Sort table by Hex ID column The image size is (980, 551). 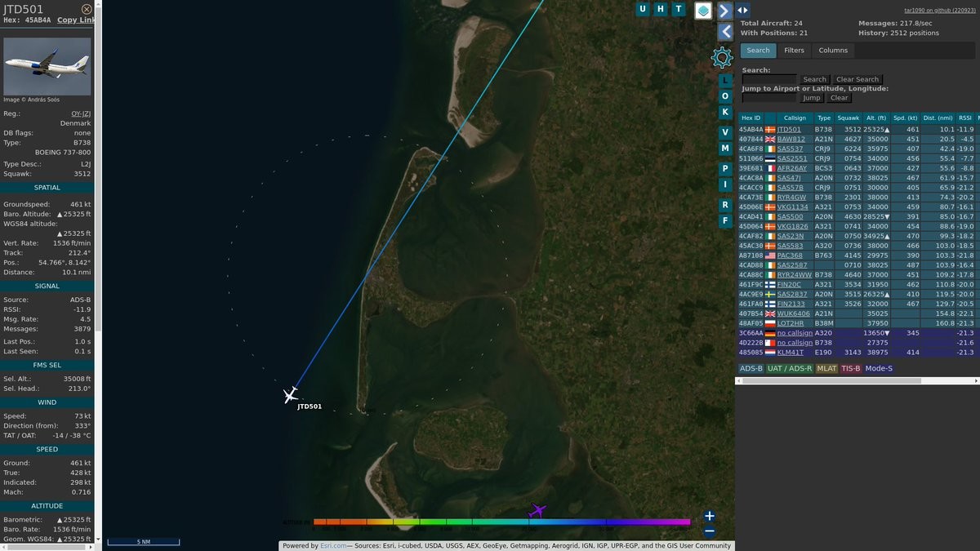click(x=751, y=118)
